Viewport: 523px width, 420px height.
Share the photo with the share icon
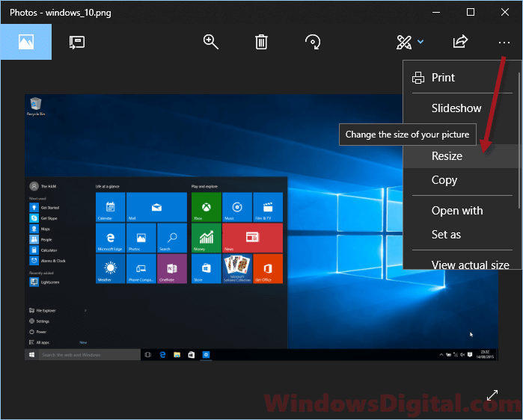[x=460, y=42]
